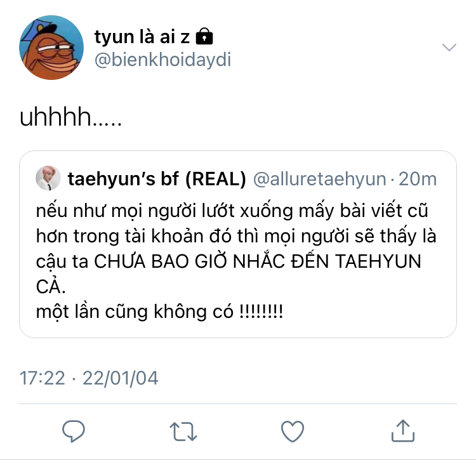
Task: Open profile via @bienkhoidaydi handle
Action: (x=163, y=60)
